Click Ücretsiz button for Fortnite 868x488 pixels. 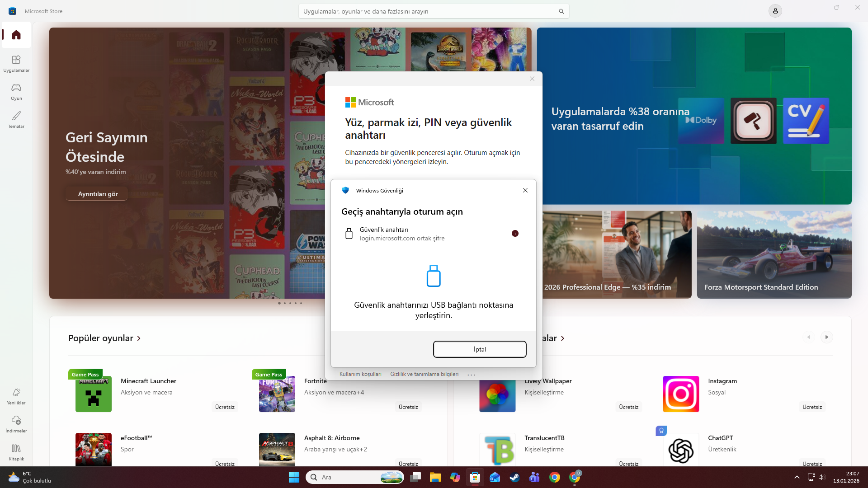coord(408,407)
